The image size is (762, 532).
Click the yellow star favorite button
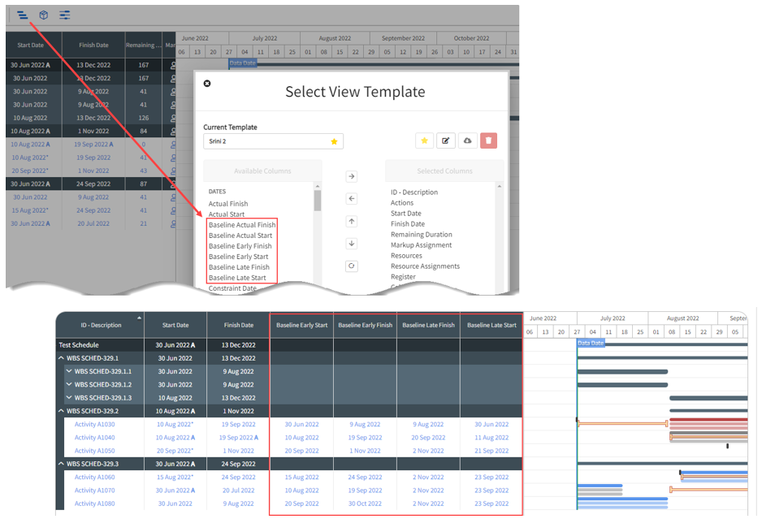[x=424, y=141]
